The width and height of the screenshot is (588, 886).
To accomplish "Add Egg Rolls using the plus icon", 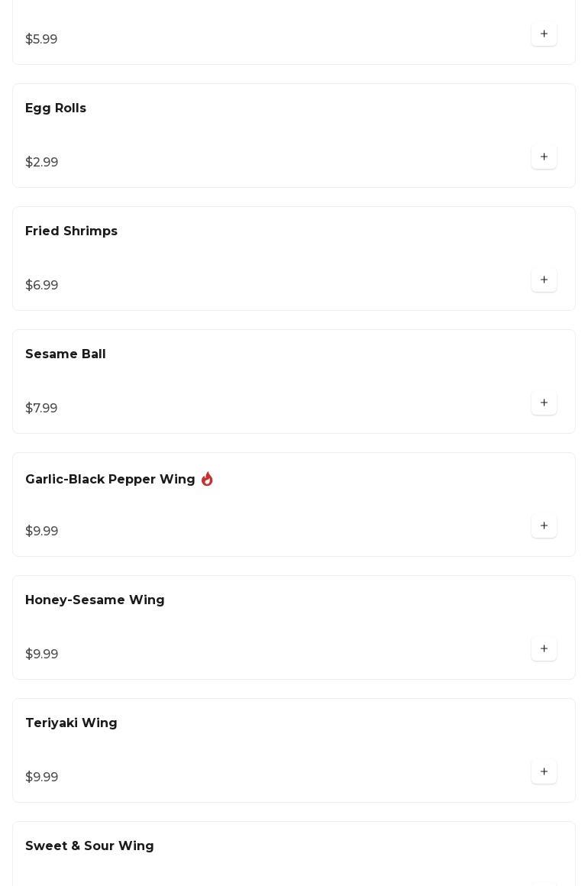I will (x=544, y=157).
